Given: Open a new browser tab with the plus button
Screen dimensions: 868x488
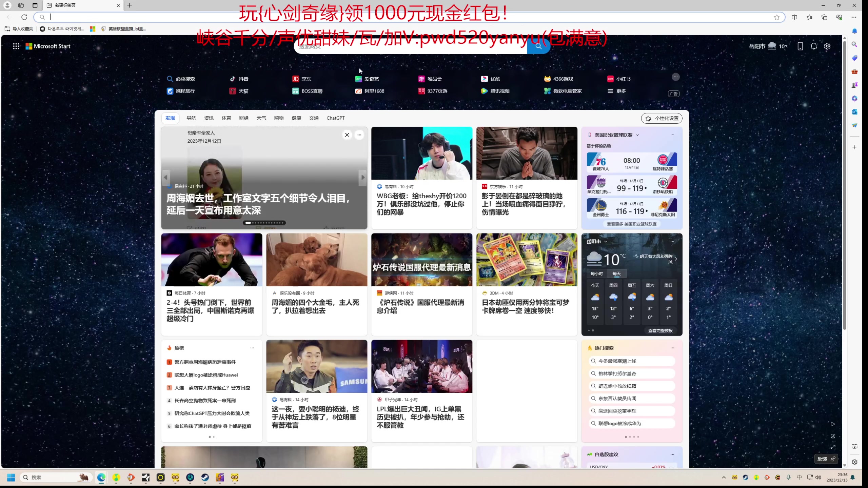Looking at the screenshot, I should click(x=130, y=5).
